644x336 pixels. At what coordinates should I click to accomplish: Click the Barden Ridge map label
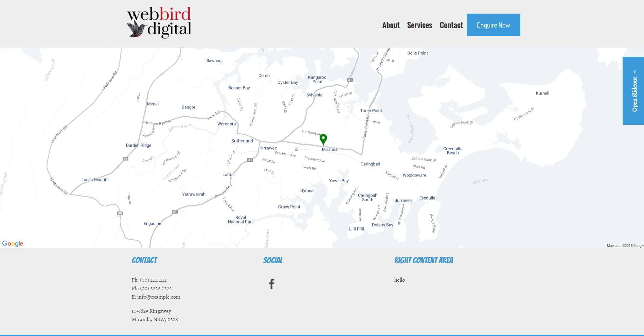pyautogui.click(x=139, y=145)
